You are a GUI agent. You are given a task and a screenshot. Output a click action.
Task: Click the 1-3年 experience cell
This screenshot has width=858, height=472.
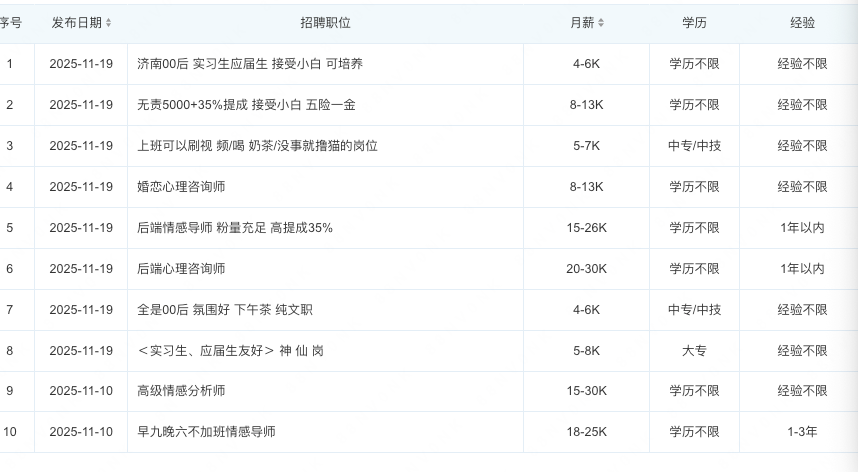pyautogui.click(x=802, y=432)
